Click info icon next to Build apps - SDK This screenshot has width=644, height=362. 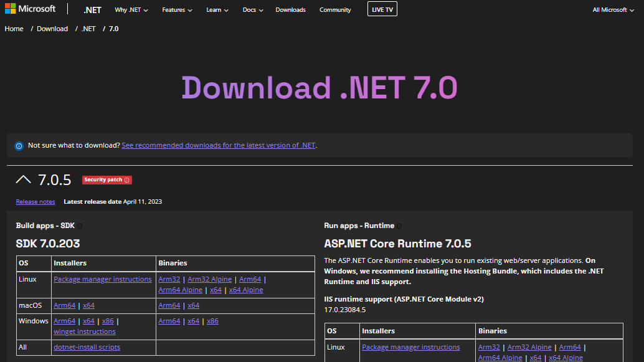pos(80,226)
